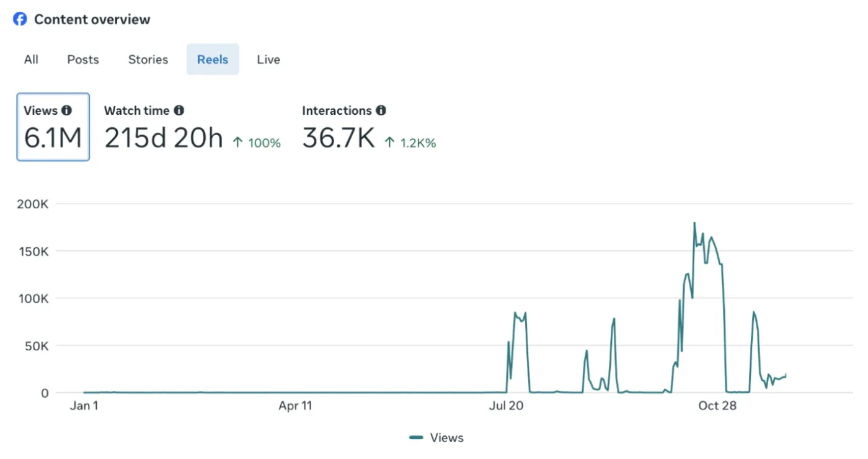Click the 215d 20h watch time value
This screenshot has width=868, height=459.
click(x=164, y=138)
